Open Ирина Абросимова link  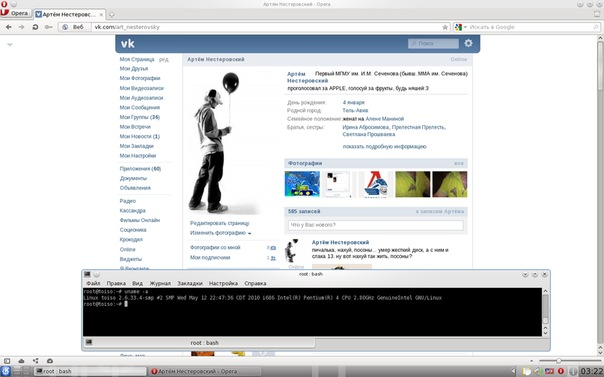coord(366,127)
